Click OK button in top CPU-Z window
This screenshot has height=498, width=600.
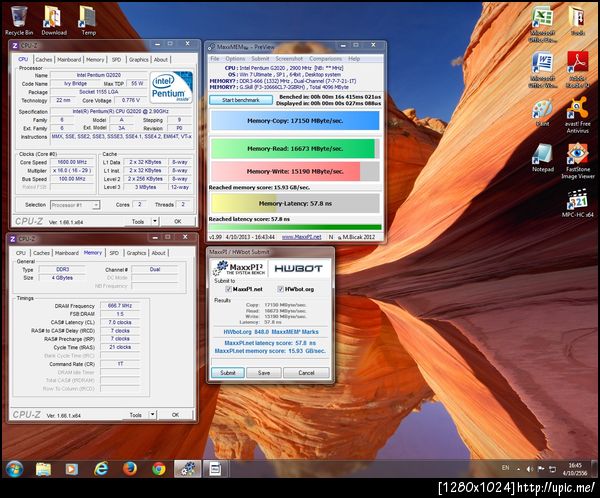pyautogui.click(x=178, y=221)
